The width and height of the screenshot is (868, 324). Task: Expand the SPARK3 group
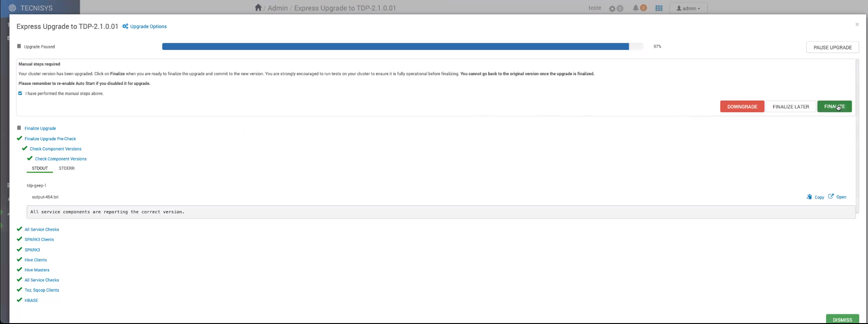click(x=32, y=250)
